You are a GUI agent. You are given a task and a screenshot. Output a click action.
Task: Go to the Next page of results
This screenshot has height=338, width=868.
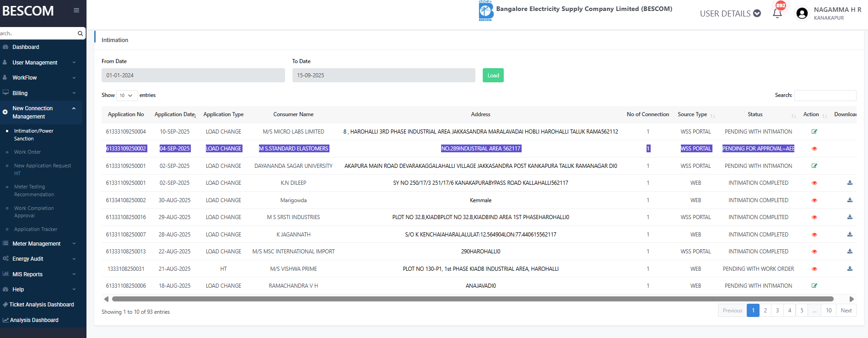click(x=846, y=311)
